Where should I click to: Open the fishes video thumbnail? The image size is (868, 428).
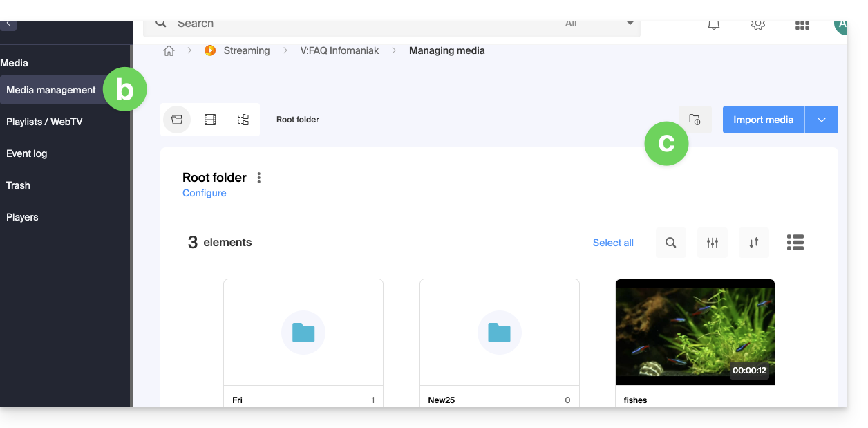695,332
